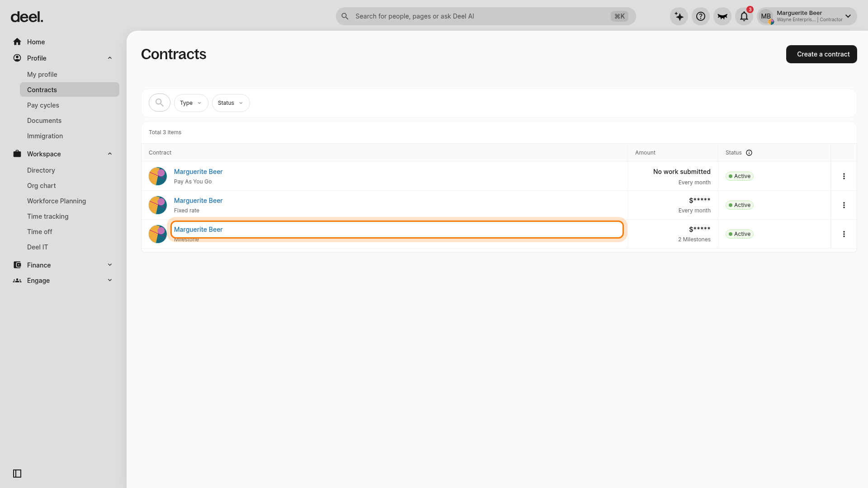Screen dimensions: 868x488
Task: Click the 'No work submitted' amount
Action: click(x=682, y=172)
